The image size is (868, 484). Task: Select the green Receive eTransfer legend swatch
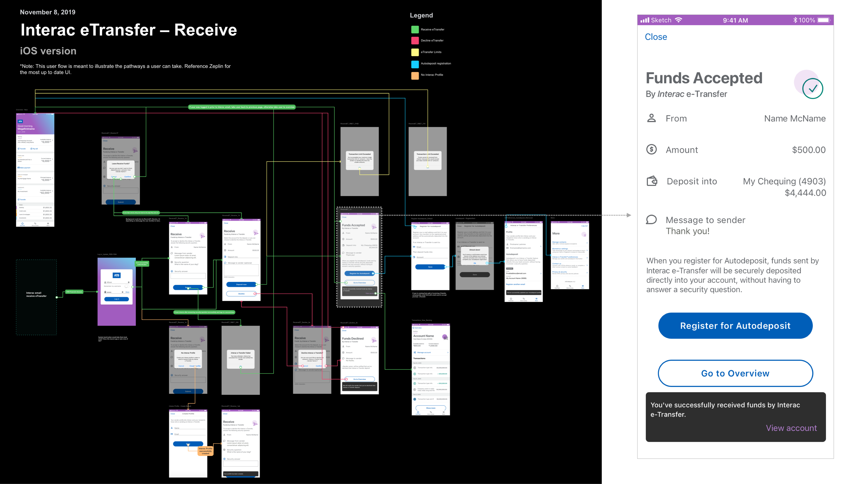[415, 30]
